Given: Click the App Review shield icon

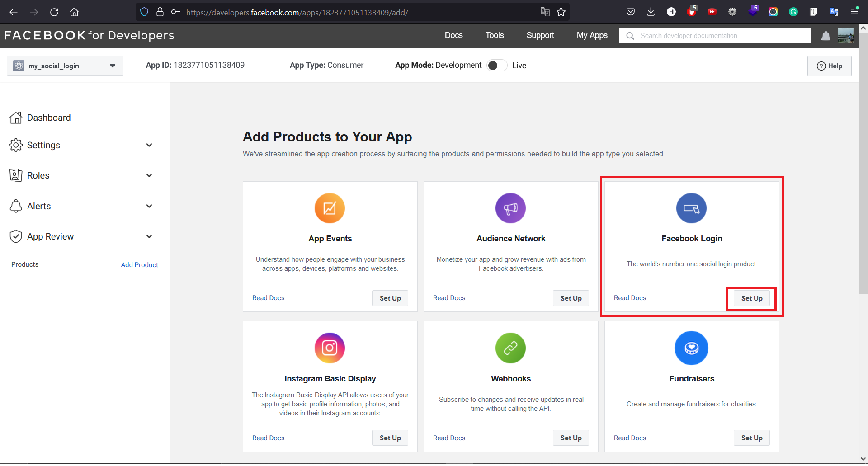Looking at the screenshot, I should 16,236.
